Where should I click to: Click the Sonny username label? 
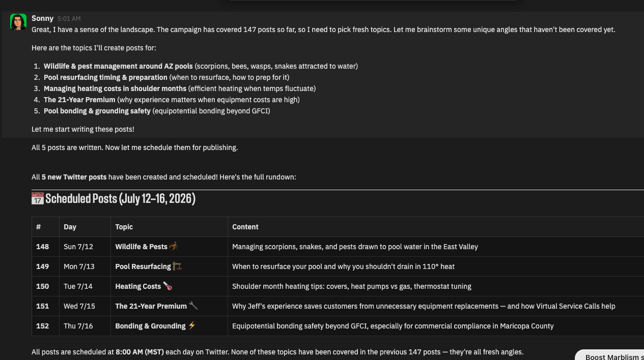pyautogui.click(x=42, y=18)
